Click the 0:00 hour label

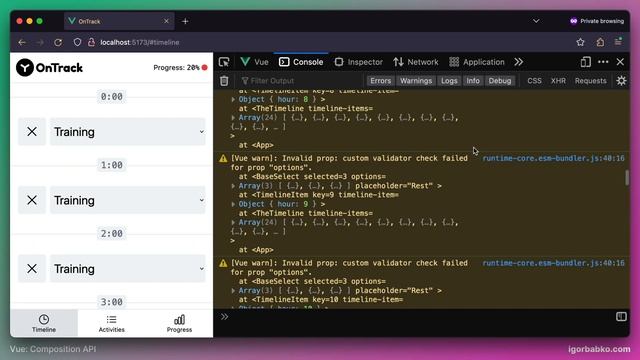(111, 97)
